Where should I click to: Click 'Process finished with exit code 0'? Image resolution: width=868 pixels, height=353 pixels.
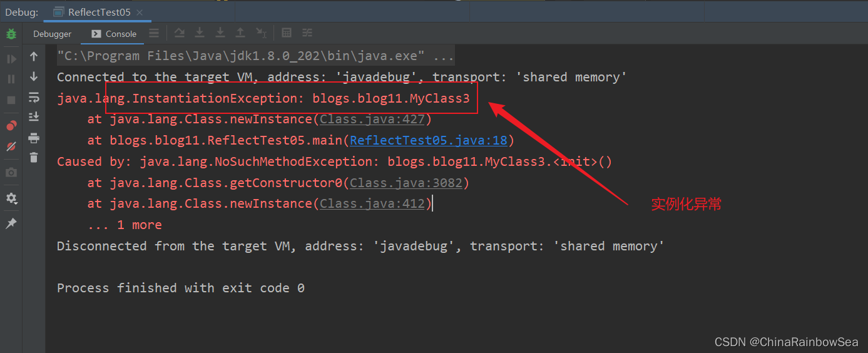[x=181, y=288]
